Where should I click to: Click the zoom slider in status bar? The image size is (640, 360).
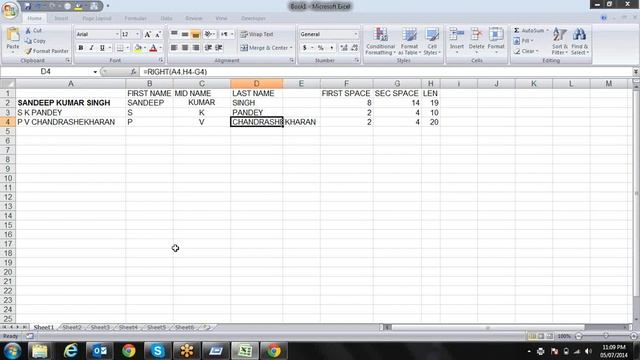pyautogui.click(x=606, y=336)
